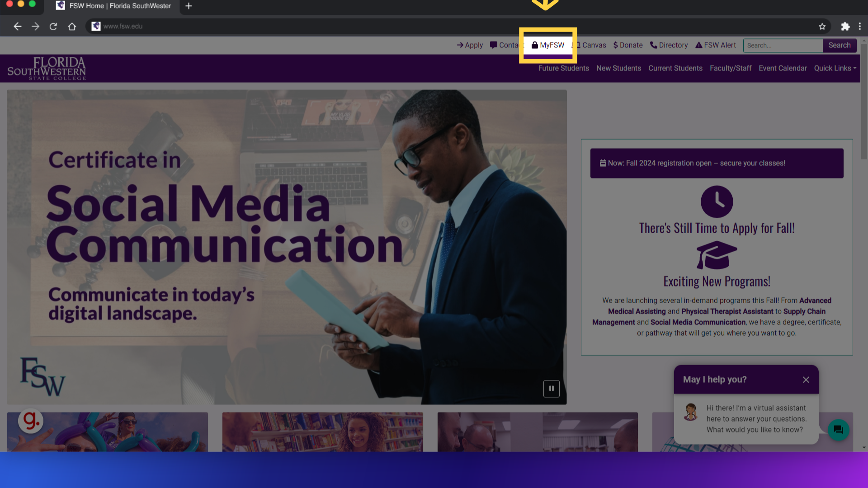Open the Canvas link
Screen dimensions: 868x488
pyautogui.click(x=590, y=45)
